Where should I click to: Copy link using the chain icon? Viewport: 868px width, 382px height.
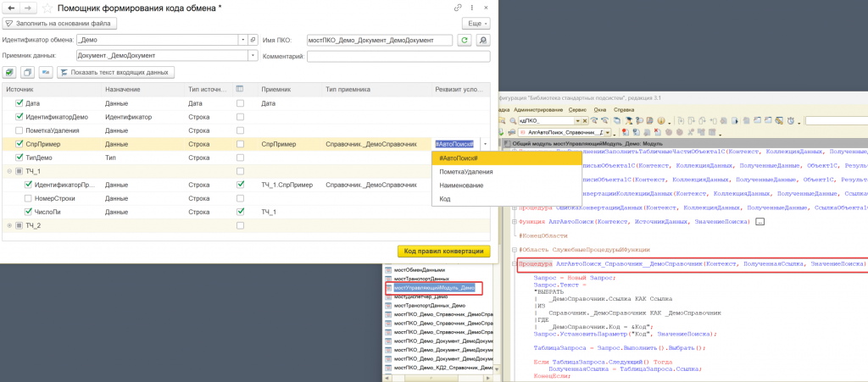click(458, 8)
